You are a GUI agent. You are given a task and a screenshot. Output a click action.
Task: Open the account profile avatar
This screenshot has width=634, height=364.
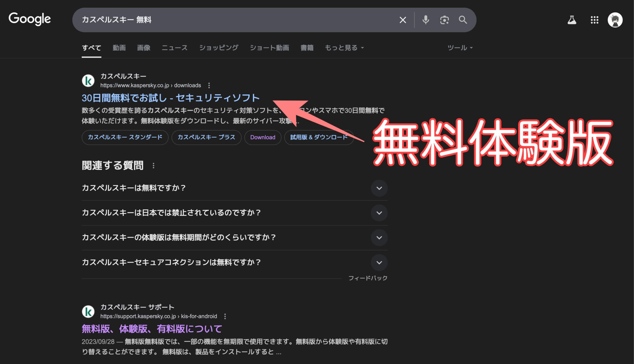(615, 20)
